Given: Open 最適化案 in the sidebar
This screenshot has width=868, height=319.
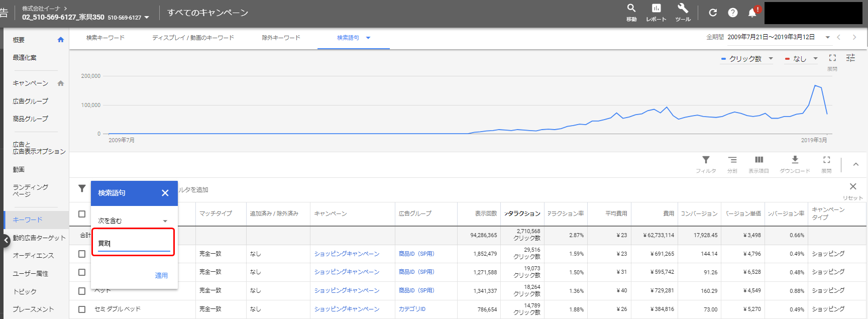Looking at the screenshot, I should click(x=25, y=58).
